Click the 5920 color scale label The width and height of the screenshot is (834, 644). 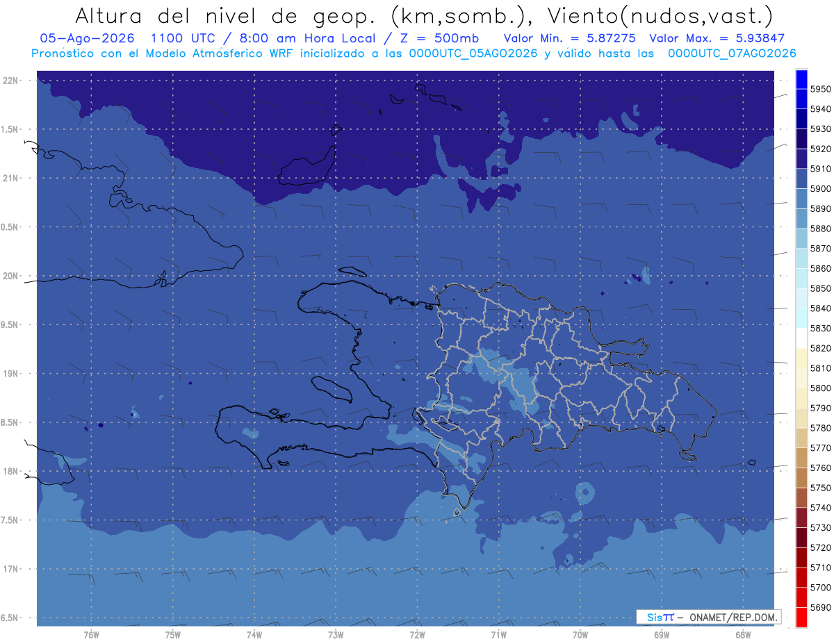tap(821, 149)
